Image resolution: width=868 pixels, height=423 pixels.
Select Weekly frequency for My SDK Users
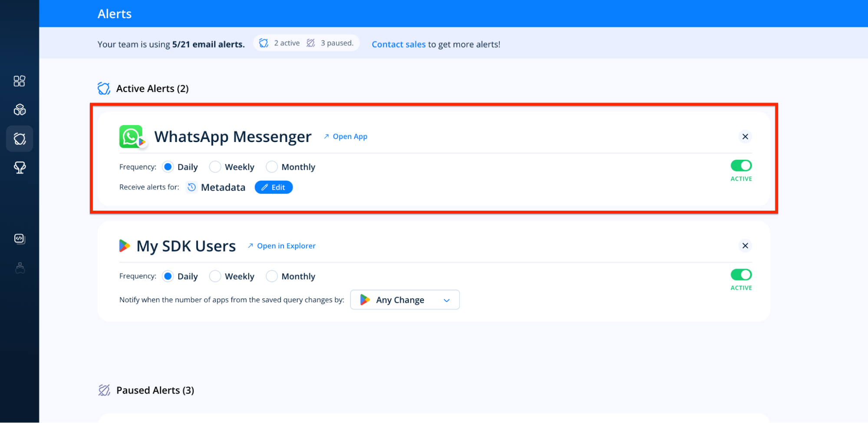(215, 276)
